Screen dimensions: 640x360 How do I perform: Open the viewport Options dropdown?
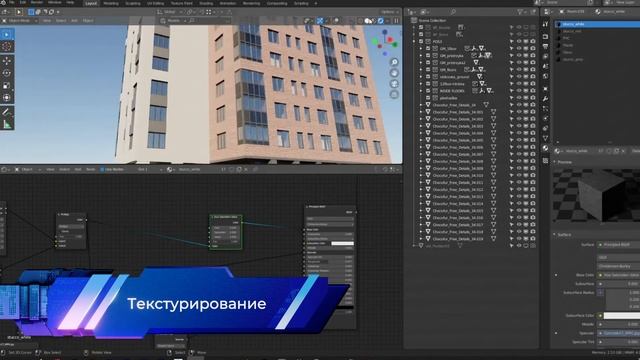[x=389, y=12]
